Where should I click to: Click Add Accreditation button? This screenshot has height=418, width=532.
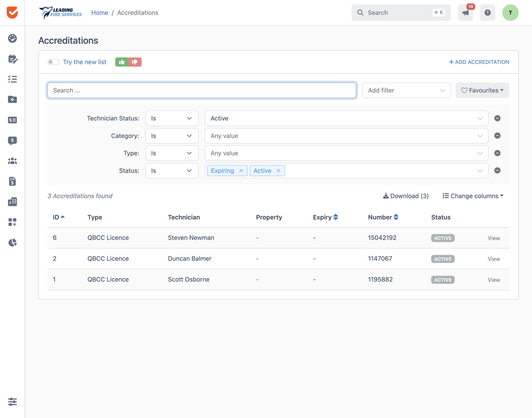tap(479, 62)
